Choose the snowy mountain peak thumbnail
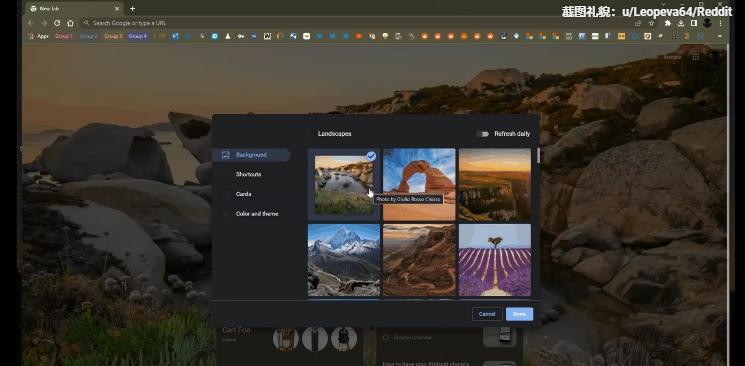 coord(344,260)
